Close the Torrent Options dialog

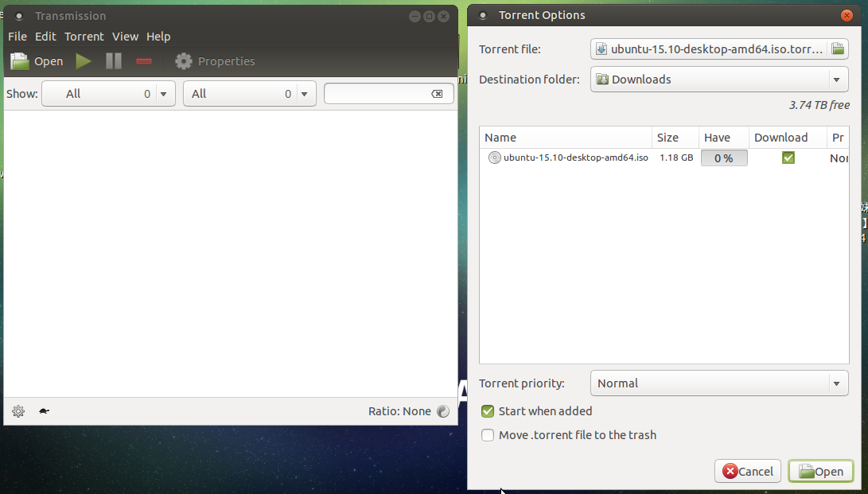(x=847, y=15)
